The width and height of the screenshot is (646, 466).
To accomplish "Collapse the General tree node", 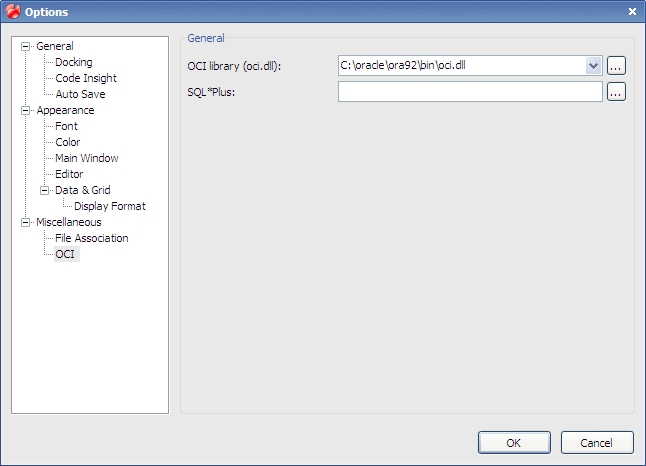I will tap(26, 46).
